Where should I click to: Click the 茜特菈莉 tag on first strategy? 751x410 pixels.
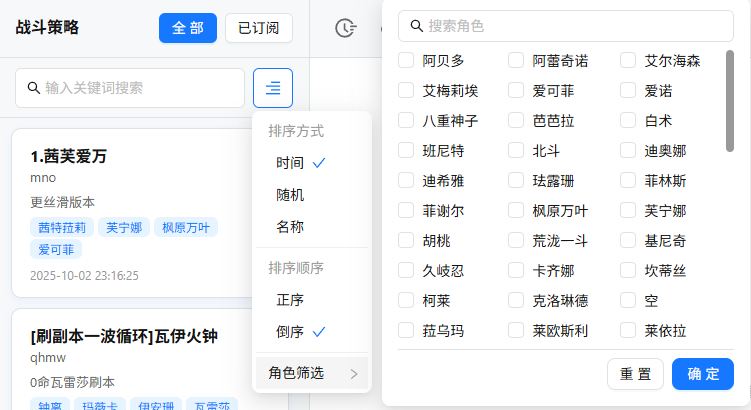pyautogui.click(x=66, y=227)
